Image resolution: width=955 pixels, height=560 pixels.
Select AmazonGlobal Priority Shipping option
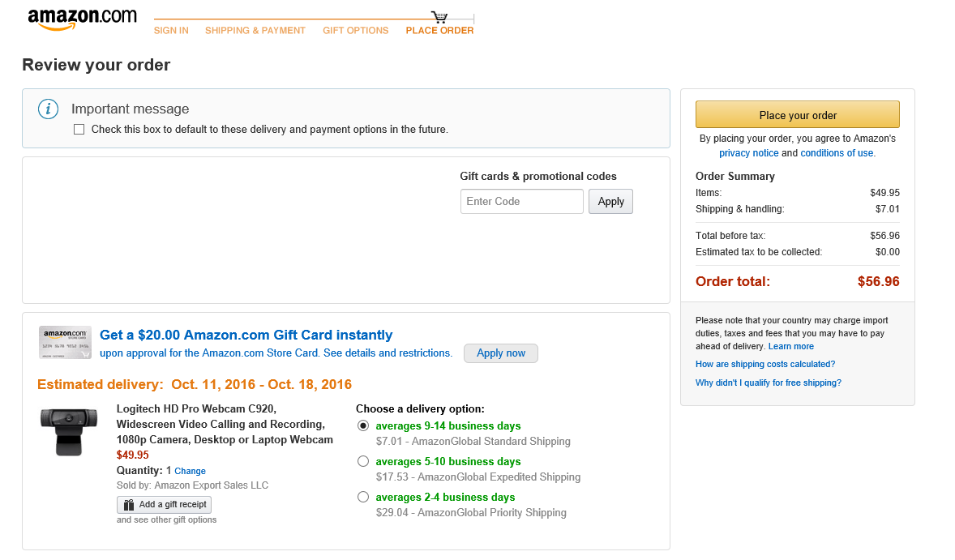click(363, 498)
